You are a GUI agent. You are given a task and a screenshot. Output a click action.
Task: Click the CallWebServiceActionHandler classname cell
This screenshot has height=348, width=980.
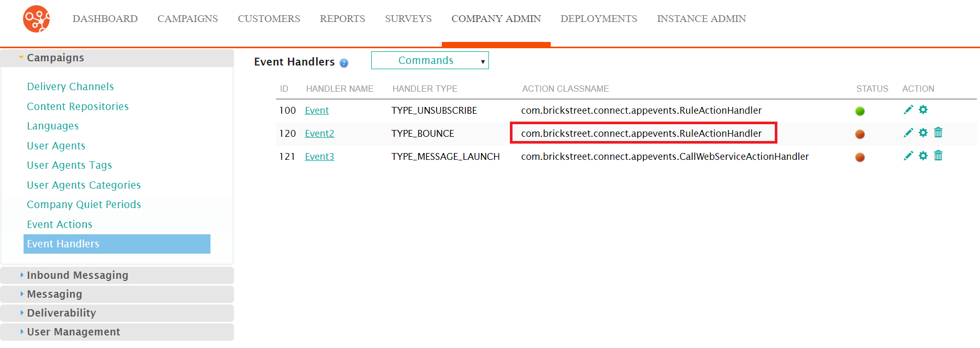[665, 157]
